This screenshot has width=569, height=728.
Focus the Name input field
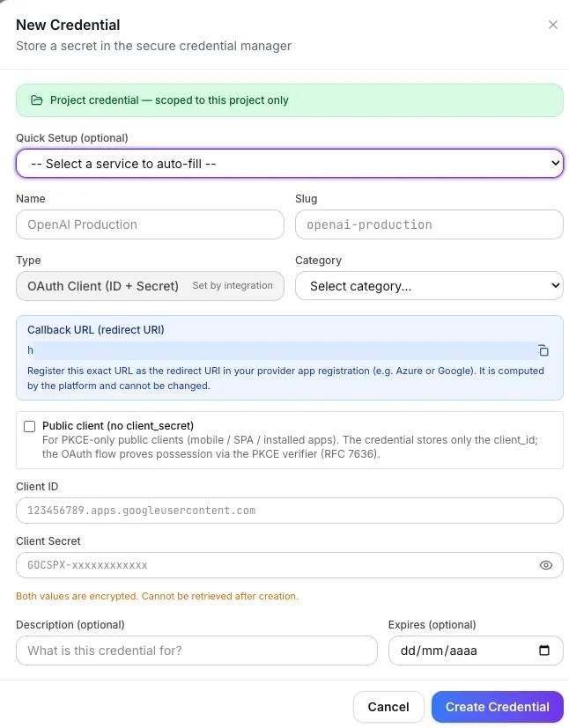pyautogui.click(x=150, y=224)
